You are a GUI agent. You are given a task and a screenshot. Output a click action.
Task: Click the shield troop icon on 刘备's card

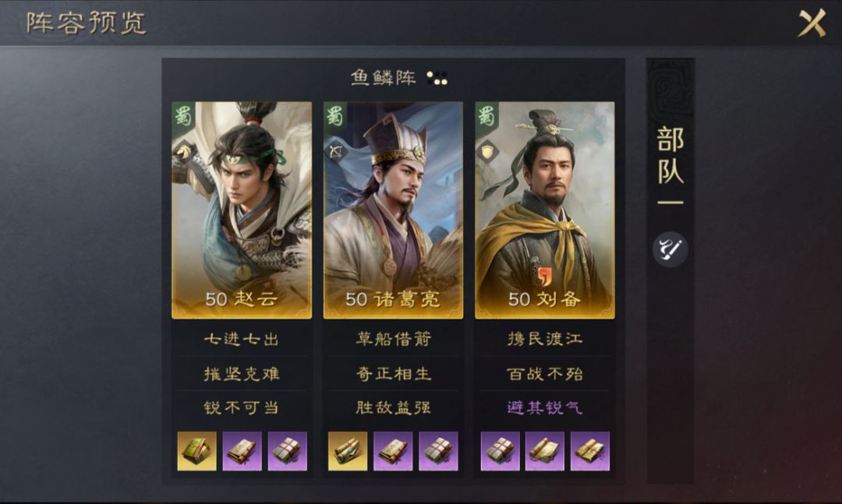point(487,153)
